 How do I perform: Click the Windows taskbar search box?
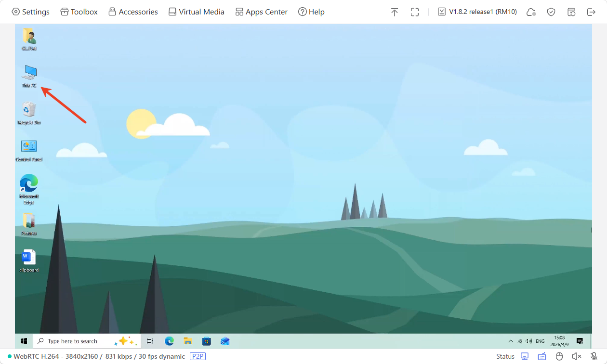(x=77, y=341)
